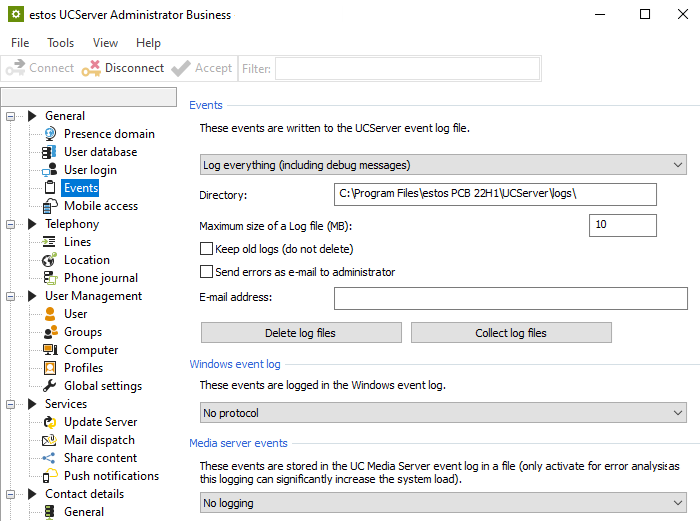The width and height of the screenshot is (700, 522).
Task: Open the Windows event log dropdown
Action: (x=442, y=413)
